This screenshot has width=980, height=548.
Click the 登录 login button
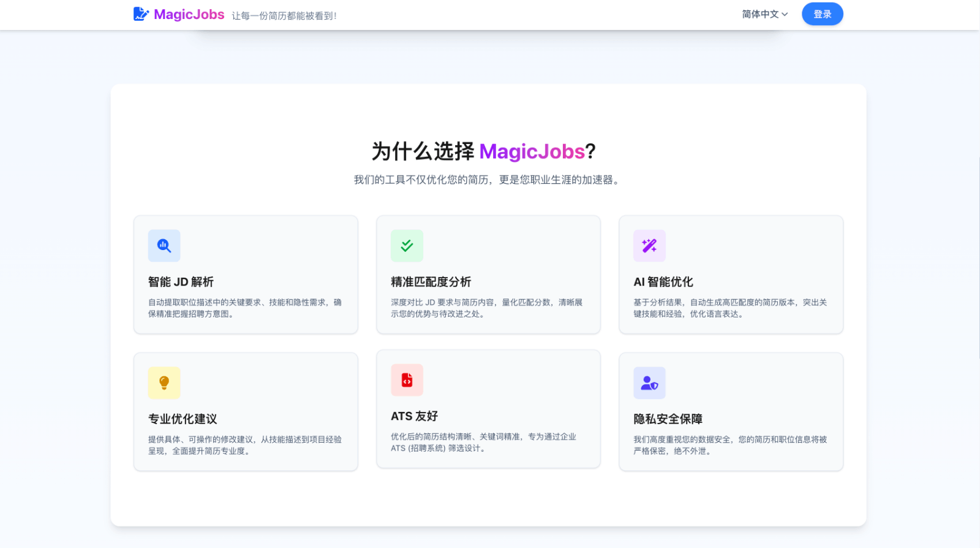pos(822,14)
